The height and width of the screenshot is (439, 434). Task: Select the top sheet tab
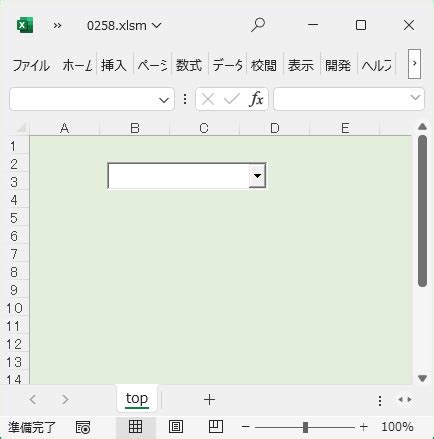137,398
